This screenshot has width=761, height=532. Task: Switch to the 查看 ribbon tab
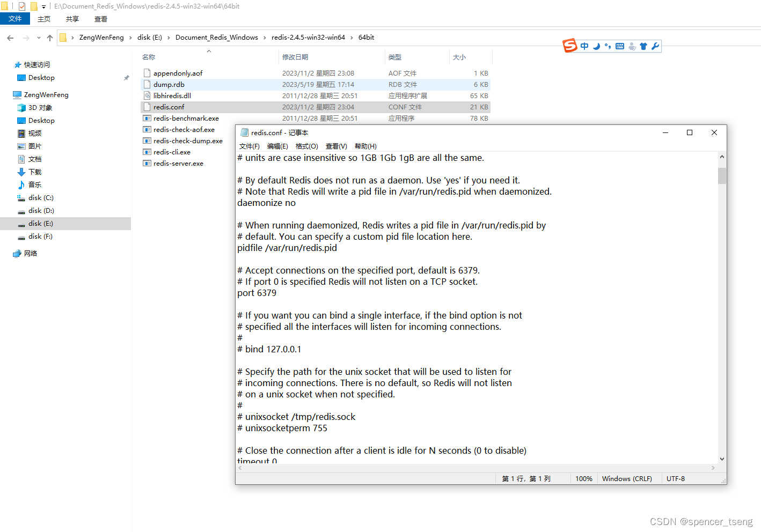101,19
